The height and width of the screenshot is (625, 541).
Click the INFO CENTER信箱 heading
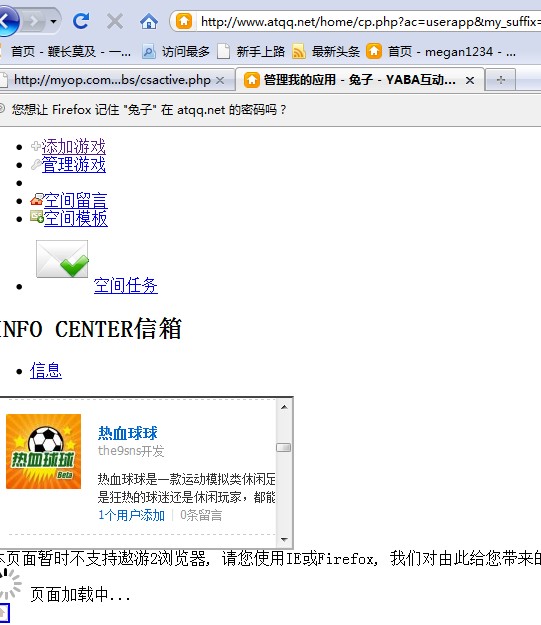coord(90,329)
